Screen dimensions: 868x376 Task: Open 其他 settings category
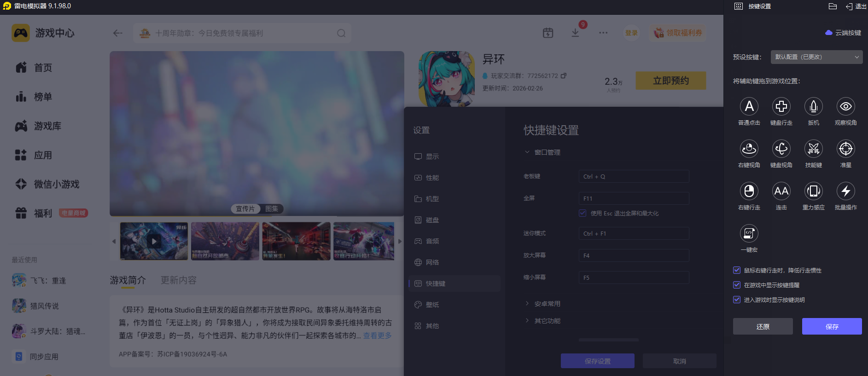point(454,326)
